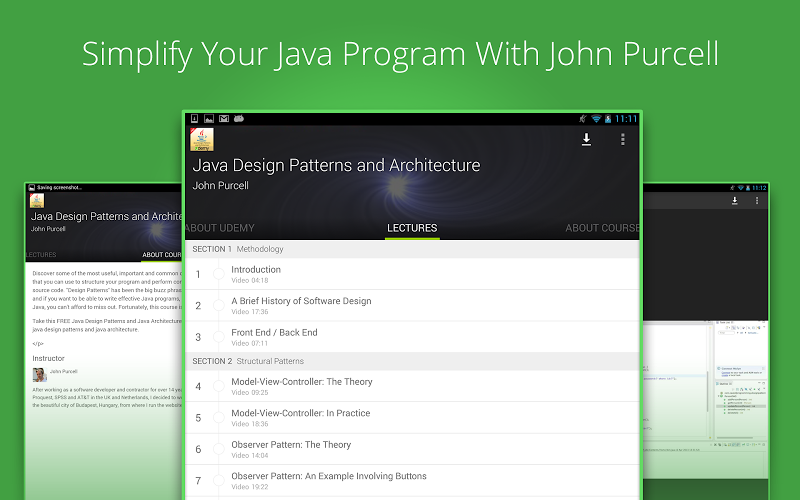Click the Wi-Fi status icon in center screen
Viewport: 800px width, 500px height.
tap(596, 118)
